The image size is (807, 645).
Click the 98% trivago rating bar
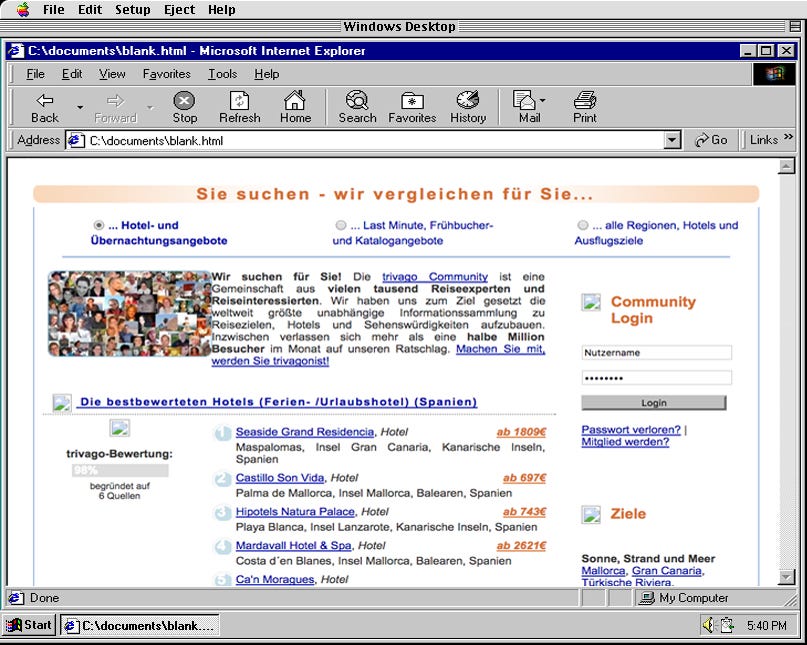pyautogui.click(x=120, y=470)
